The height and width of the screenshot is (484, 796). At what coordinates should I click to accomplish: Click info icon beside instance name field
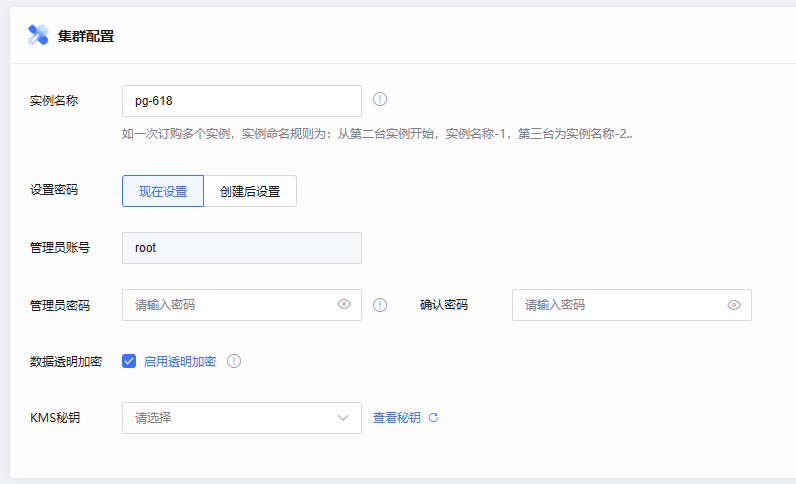380,99
